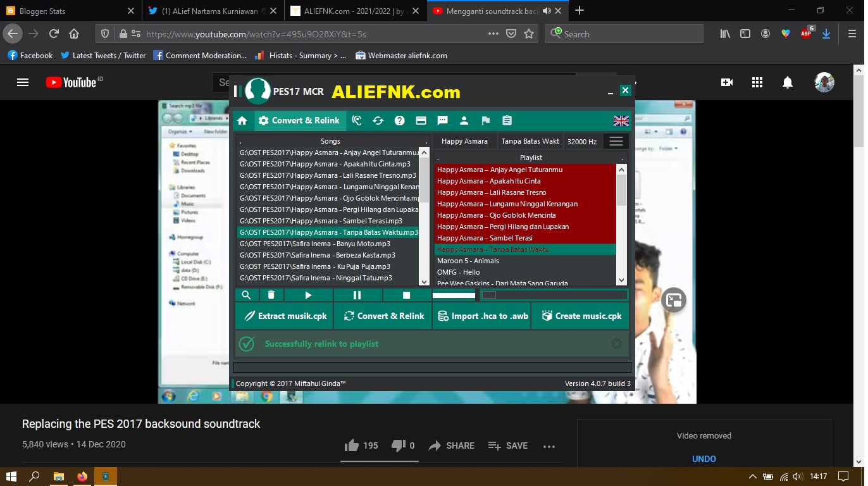Switch language via the UK flag icon
Screen dimensions: 868x486
tap(621, 121)
